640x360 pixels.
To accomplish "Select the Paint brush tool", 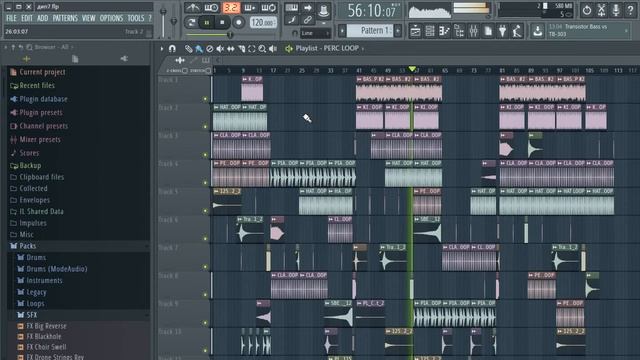I will [199, 49].
